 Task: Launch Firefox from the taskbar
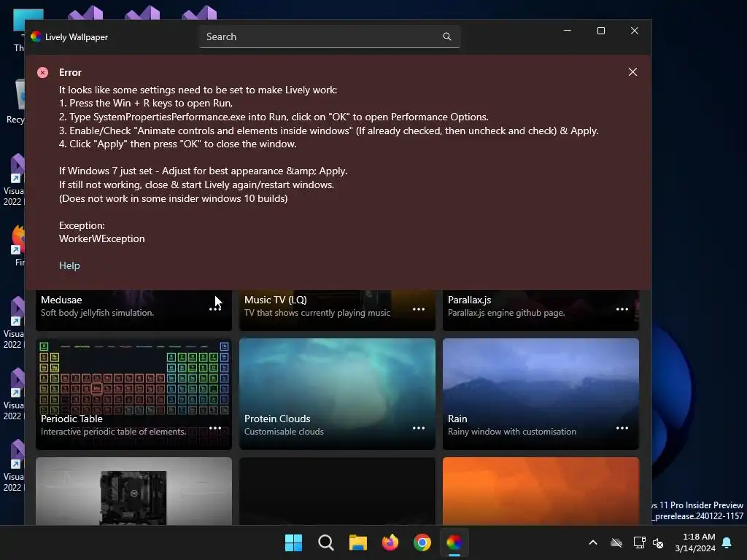tap(390, 542)
